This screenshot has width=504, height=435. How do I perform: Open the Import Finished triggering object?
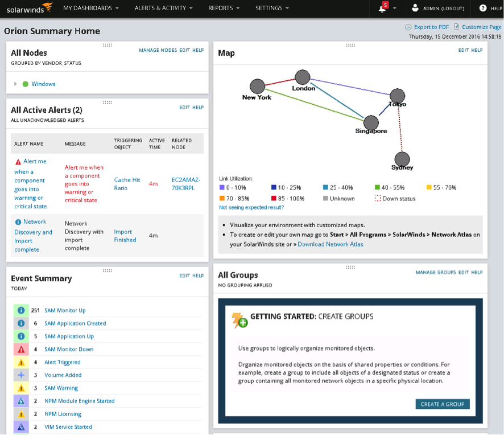[x=125, y=236]
